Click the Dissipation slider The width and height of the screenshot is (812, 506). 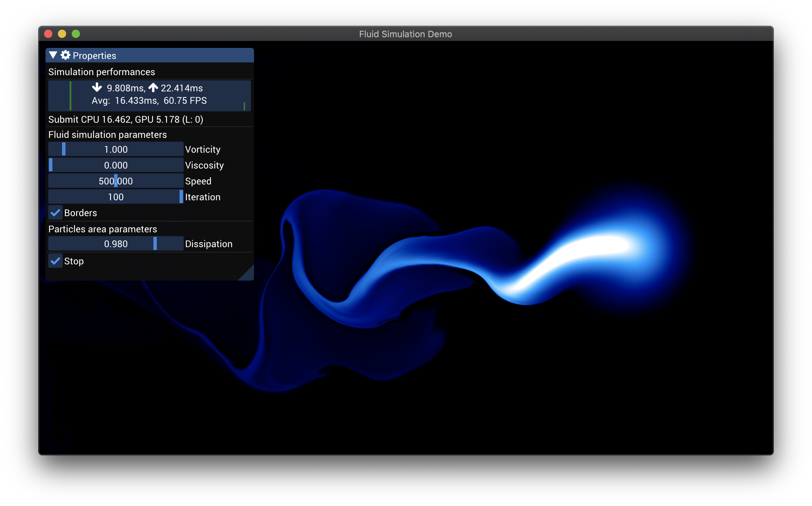[115, 244]
